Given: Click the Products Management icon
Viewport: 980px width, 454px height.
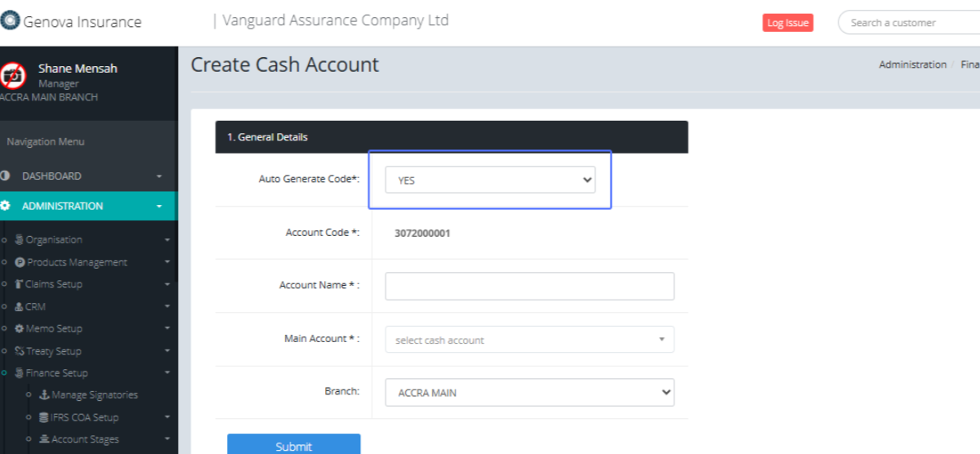Looking at the screenshot, I should pyautogui.click(x=20, y=262).
